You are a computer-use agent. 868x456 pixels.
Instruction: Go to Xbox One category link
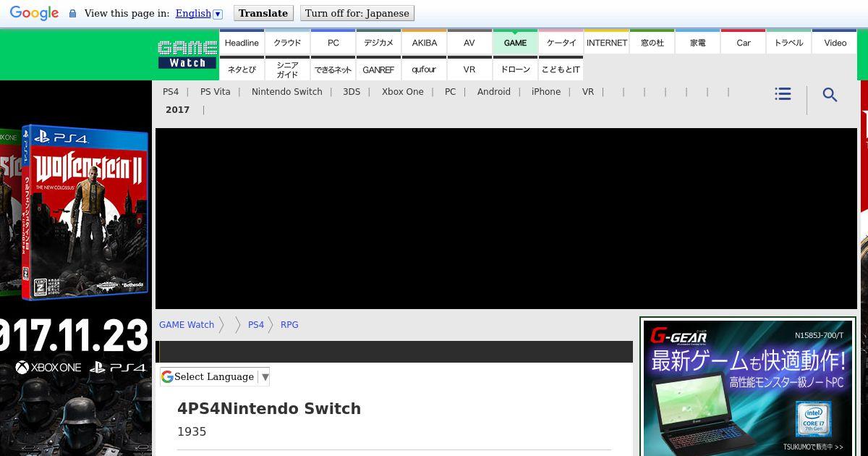pos(403,92)
